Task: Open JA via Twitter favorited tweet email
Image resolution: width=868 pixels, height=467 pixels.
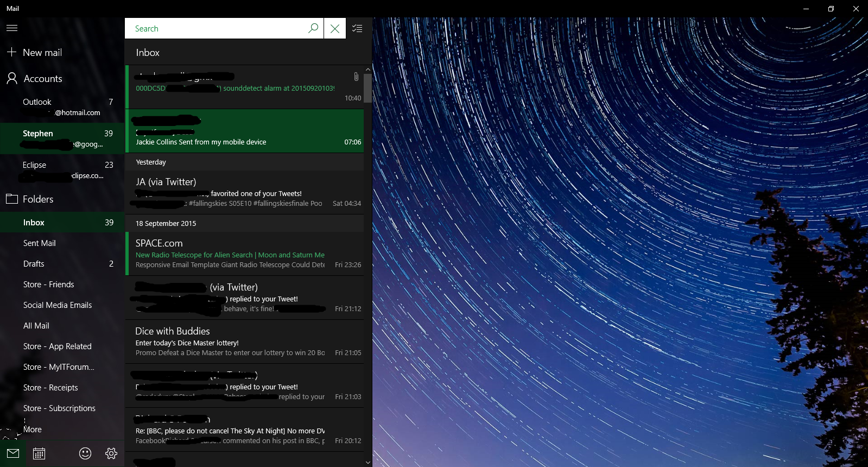Action: tap(244, 192)
